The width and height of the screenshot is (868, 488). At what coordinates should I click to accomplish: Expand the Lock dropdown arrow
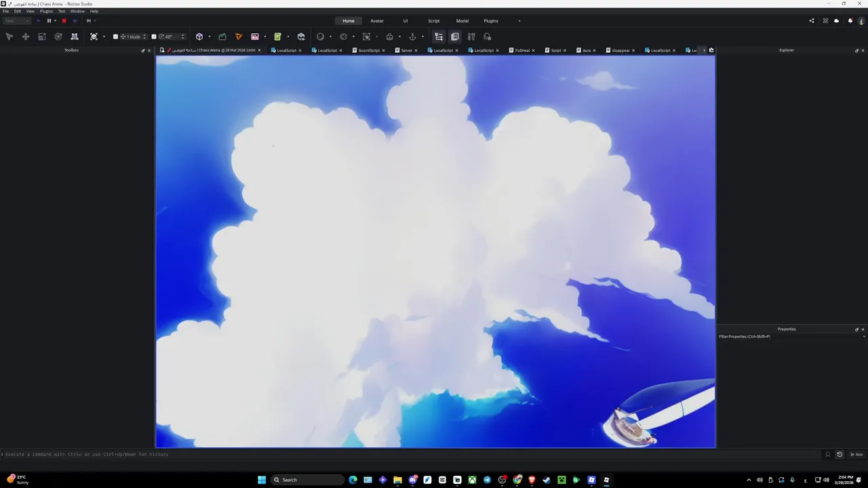pos(399,37)
